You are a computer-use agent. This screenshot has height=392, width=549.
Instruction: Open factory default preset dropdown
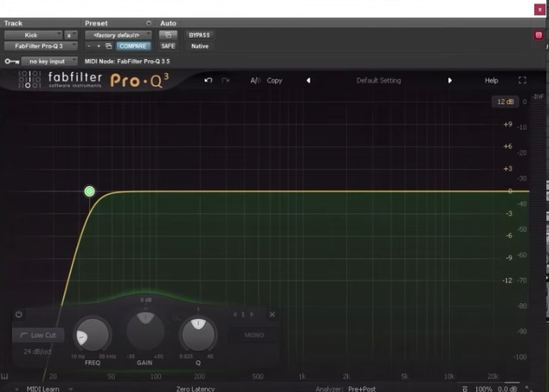tap(118, 35)
